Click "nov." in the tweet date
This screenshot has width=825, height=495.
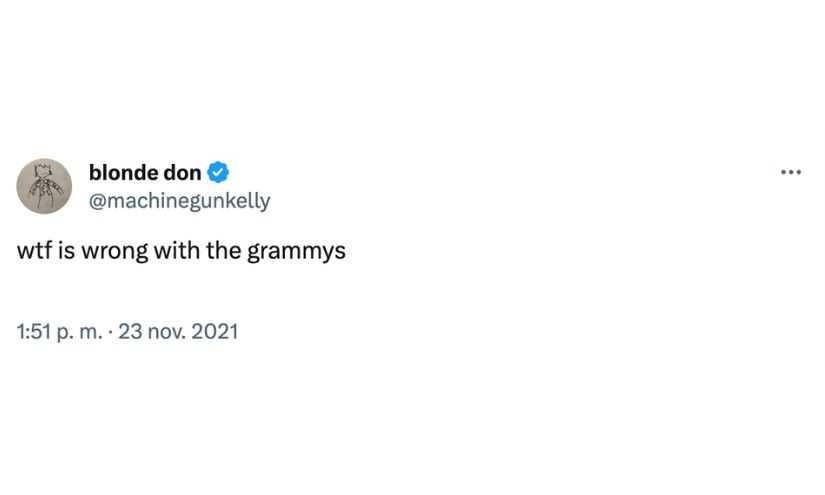pos(166,331)
